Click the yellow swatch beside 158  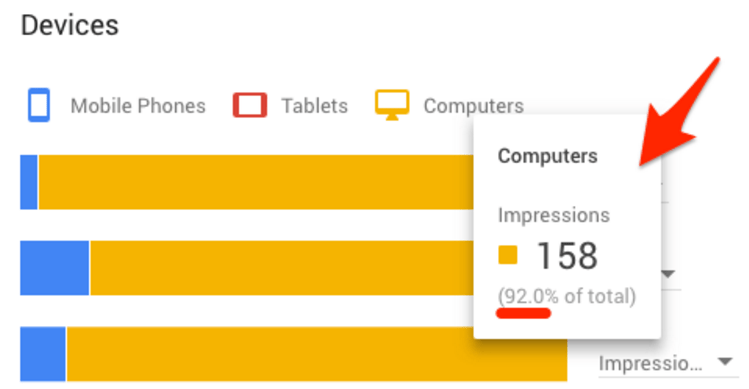click(508, 255)
